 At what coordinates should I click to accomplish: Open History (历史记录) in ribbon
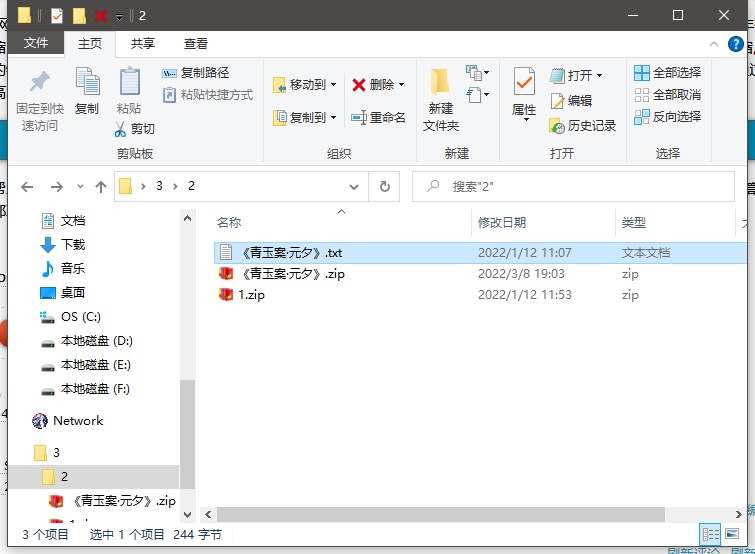tap(583, 126)
